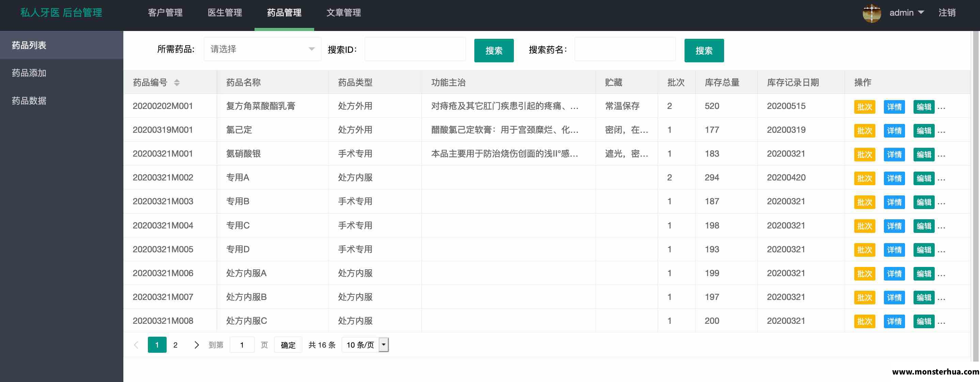Viewport: 980px width, 382px height.
Task: Click 编辑 for 专用B row
Action: coord(924,202)
